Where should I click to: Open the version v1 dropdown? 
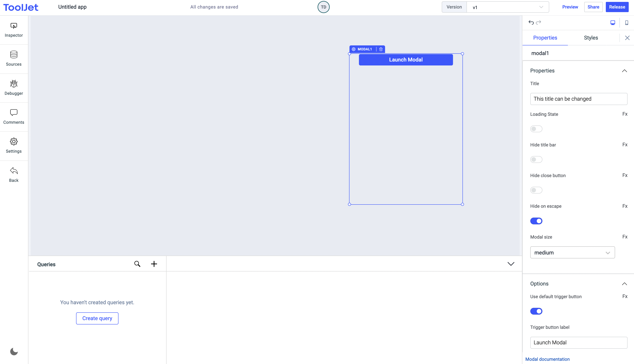coord(508,7)
